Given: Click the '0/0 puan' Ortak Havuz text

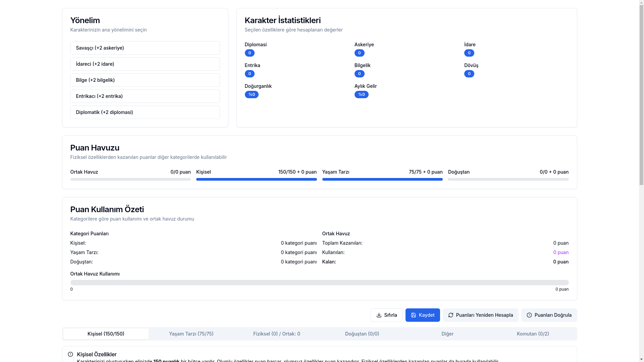Looking at the screenshot, I should tap(180, 172).
